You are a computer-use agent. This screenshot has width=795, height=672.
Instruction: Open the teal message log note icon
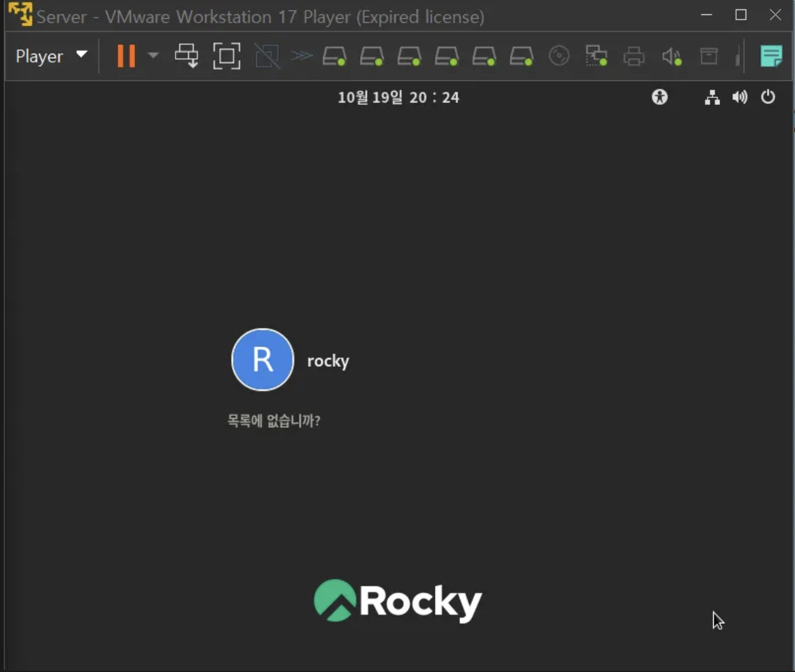[x=771, y=56]
